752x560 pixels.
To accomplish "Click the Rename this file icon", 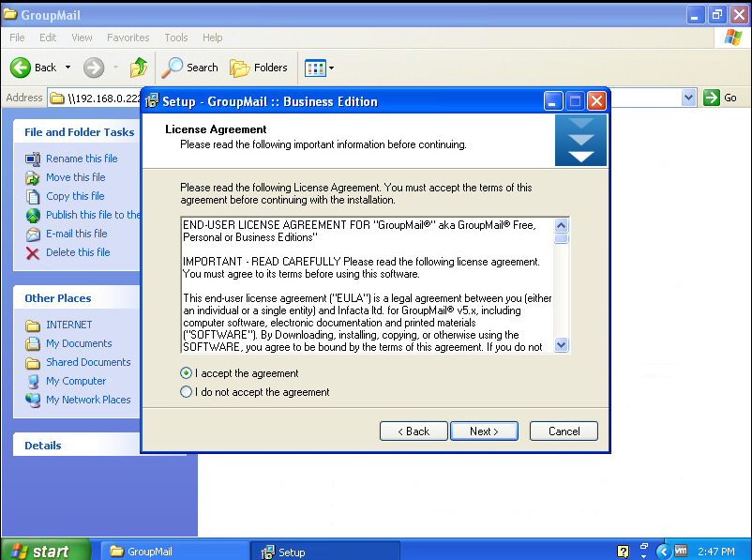I will click(x=33, y=159).
